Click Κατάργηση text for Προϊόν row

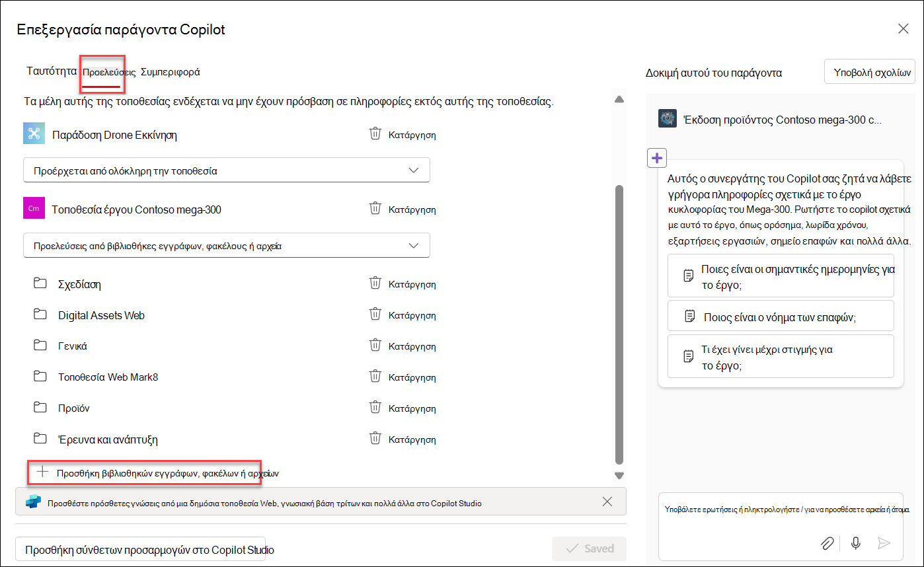pyautogui.click(x=412, y=408)
